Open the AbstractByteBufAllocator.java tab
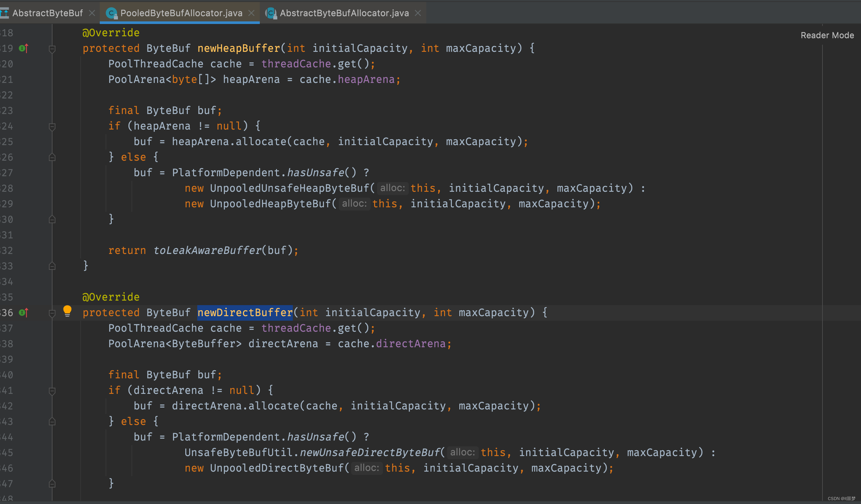 pyautogui.click(x=344, y=13)
